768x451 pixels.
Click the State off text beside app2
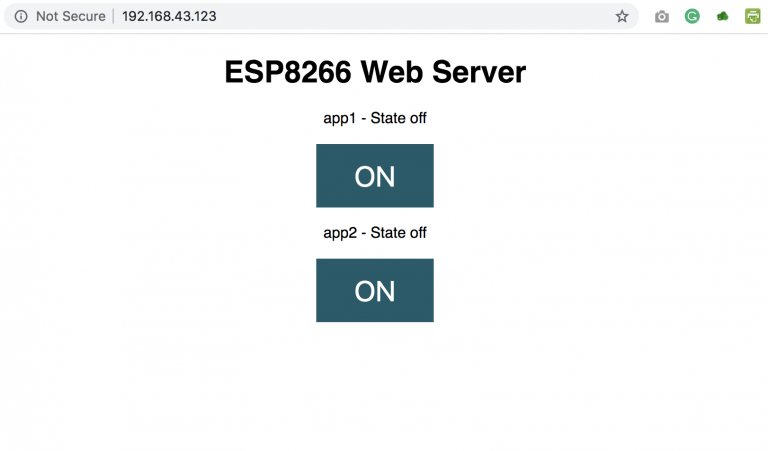pos(398,233)
